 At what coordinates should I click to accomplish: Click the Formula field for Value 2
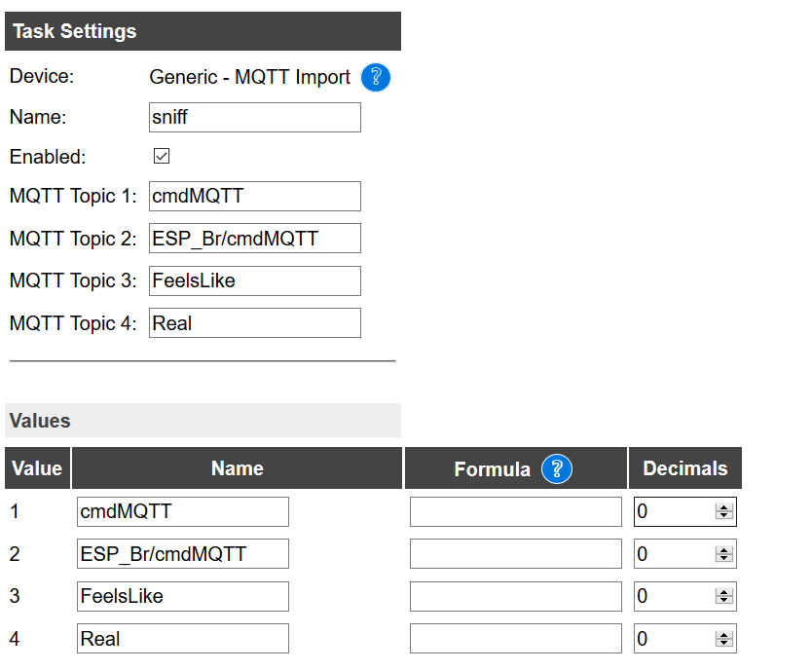point(515,553)
